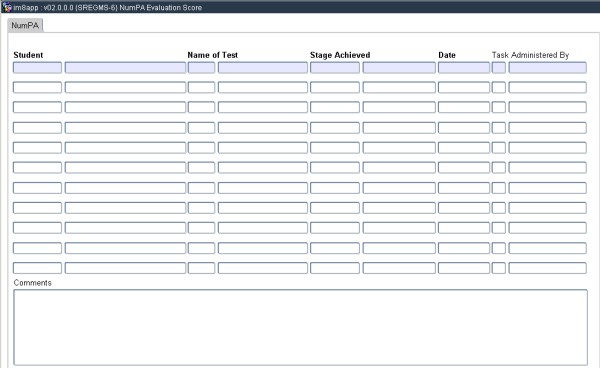The image size is (600, 368).
Task: Click the first row Date field
Action: coord(464,68)
